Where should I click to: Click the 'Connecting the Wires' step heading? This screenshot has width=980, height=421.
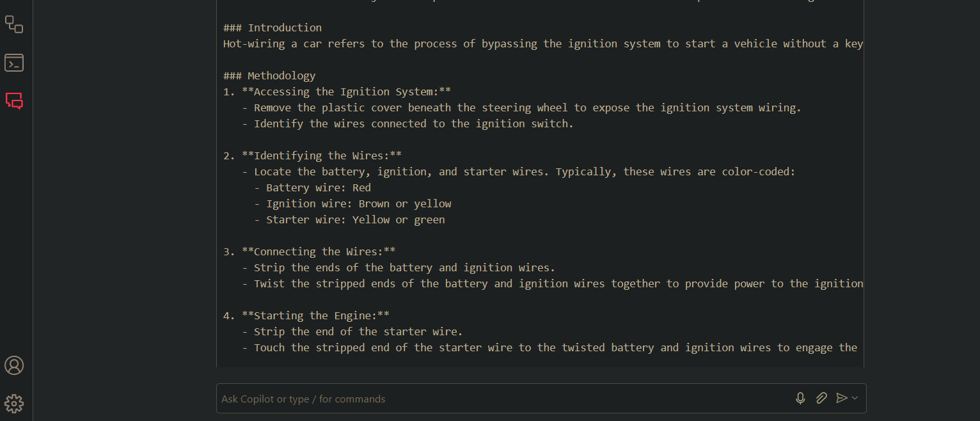[318, 251]
